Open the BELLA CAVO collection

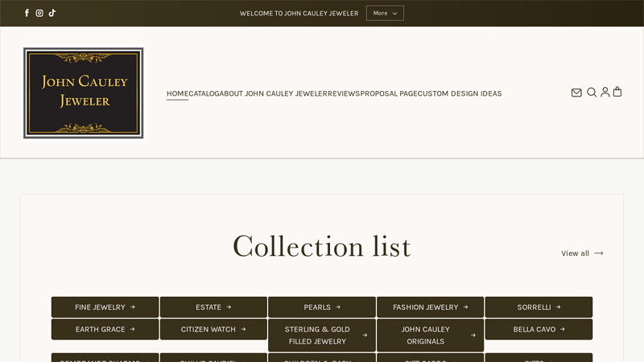(x=539, y=329)
